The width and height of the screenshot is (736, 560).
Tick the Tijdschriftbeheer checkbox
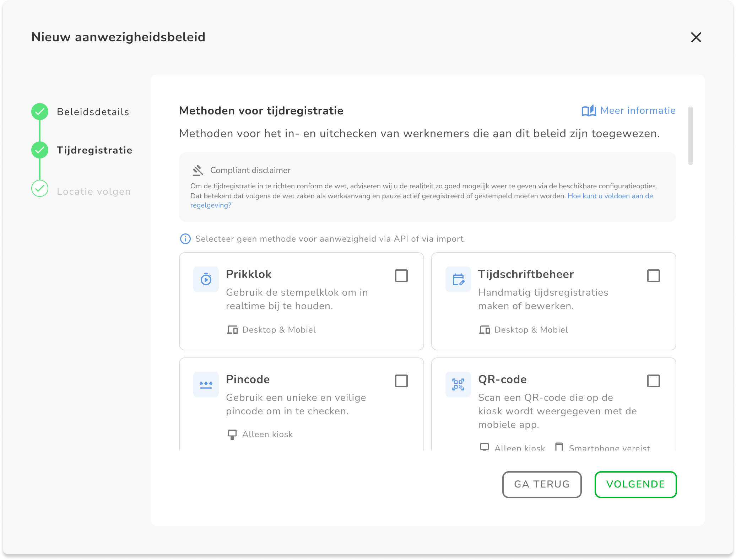654,276
